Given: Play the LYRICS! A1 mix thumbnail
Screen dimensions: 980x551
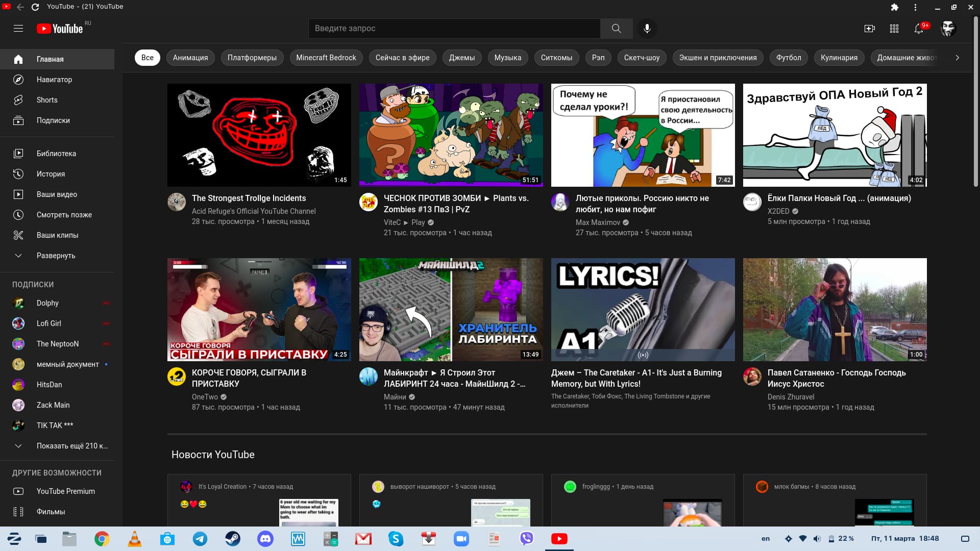Looking at the screenshot, I should pos(643,310).
